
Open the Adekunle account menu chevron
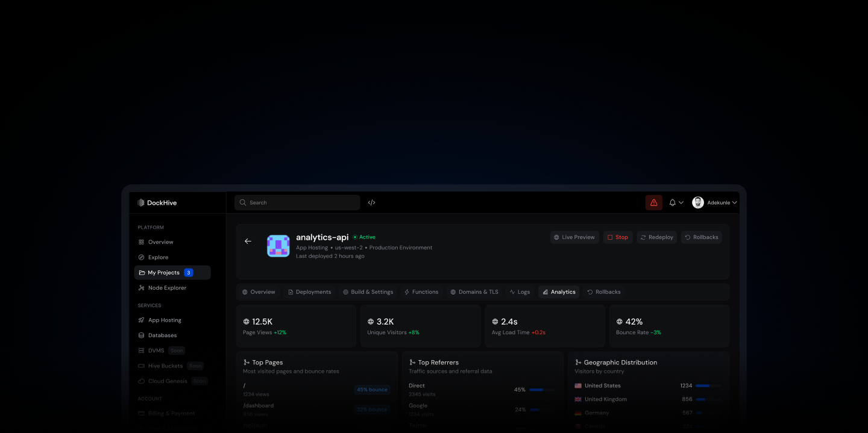(x=734, y=203)
